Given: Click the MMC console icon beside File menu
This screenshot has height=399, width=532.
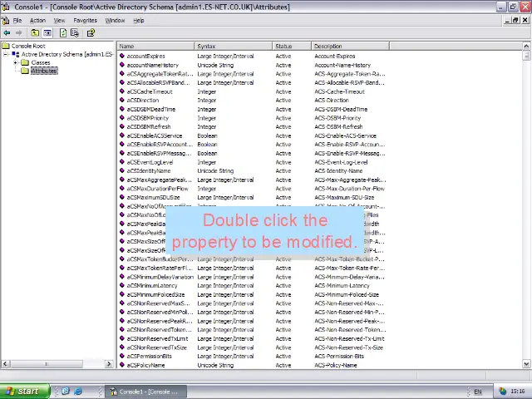Looking at the screenshot, I should [x=6, y=20].
